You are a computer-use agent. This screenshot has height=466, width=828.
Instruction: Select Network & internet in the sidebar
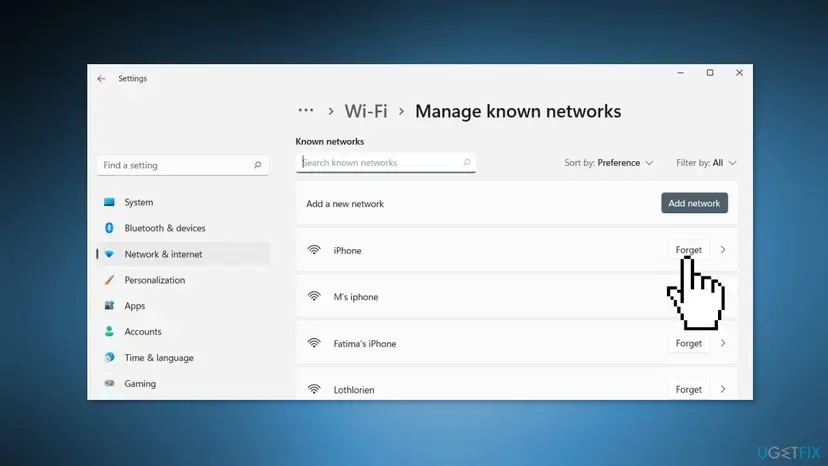click(x=183, y=254)
